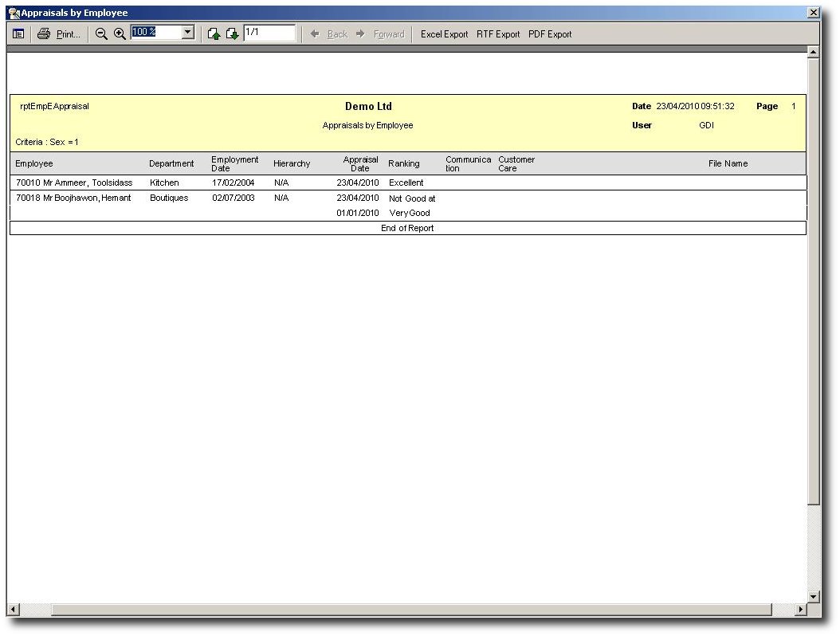The height and width of the screenshot is (636, 840).
Task: Click the printer icon
Action: point(44,34)
